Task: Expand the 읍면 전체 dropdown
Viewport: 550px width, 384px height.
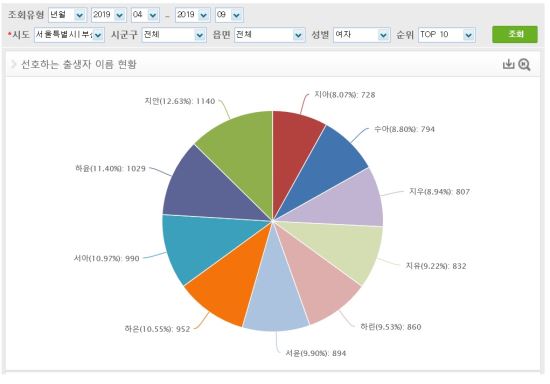Action: pos(269,35)
